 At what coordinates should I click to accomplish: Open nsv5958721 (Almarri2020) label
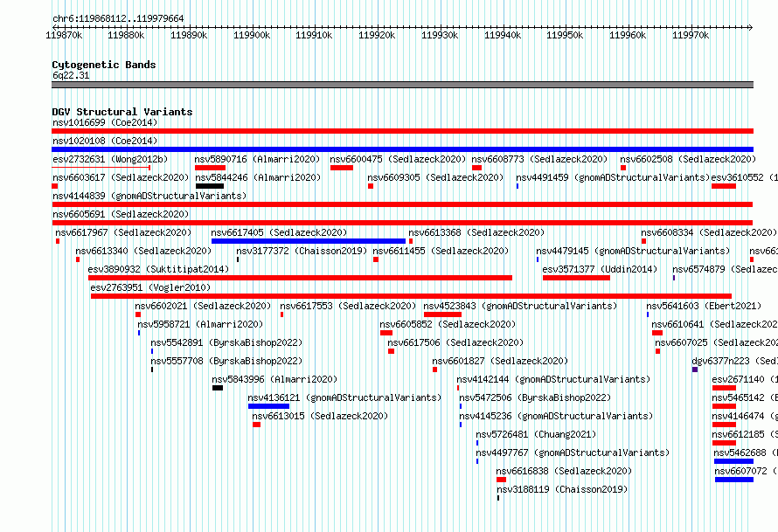[200, 324]
